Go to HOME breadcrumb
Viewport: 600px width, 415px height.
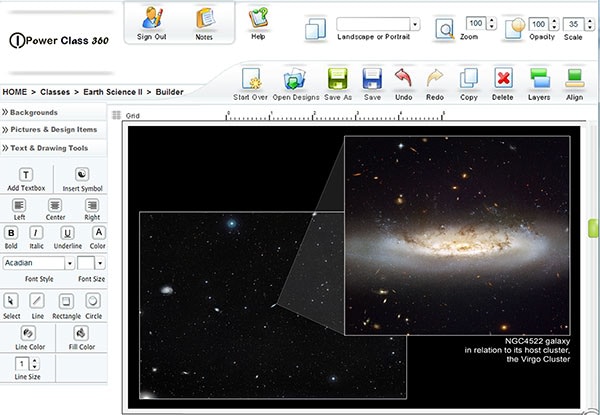pos(15,92)
